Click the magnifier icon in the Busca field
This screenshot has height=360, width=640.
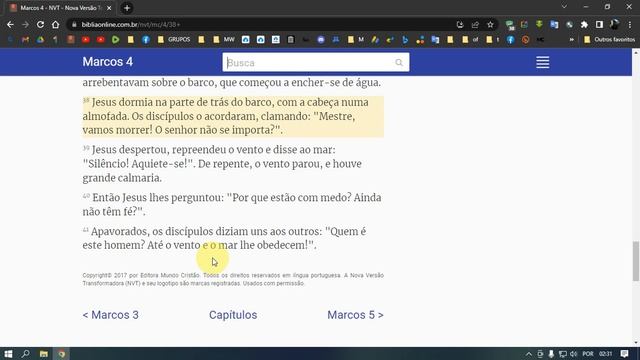[x=399, y=62]
